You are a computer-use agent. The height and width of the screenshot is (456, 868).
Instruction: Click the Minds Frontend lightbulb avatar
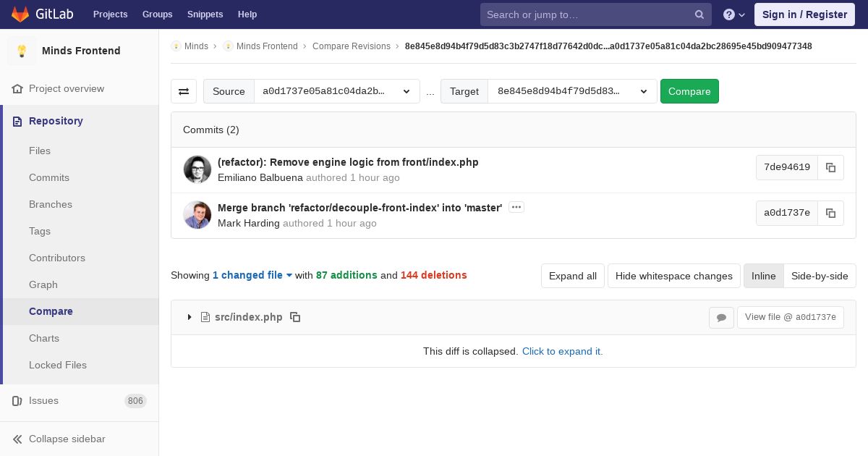22,51
